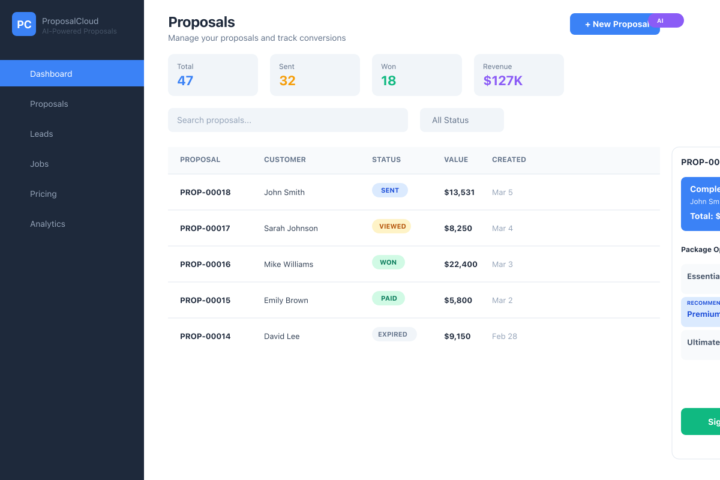Sort by PROPOSAL column header

click(x=200, y=159)
